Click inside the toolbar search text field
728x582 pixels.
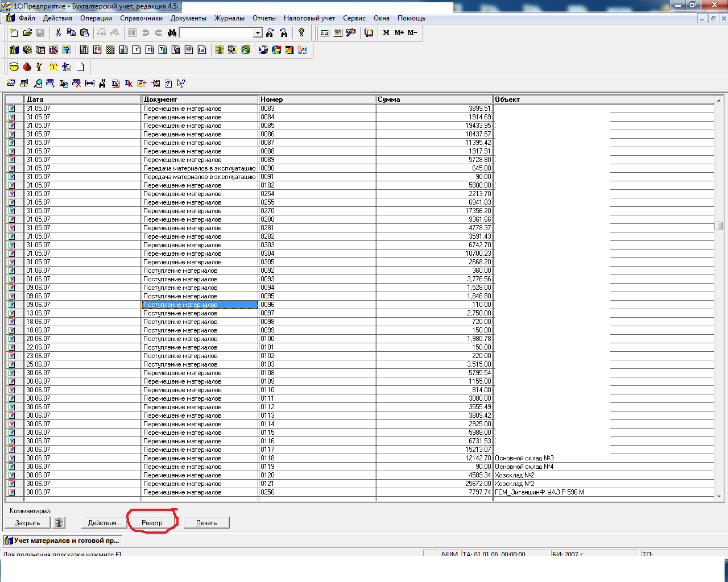click(216, 33)
